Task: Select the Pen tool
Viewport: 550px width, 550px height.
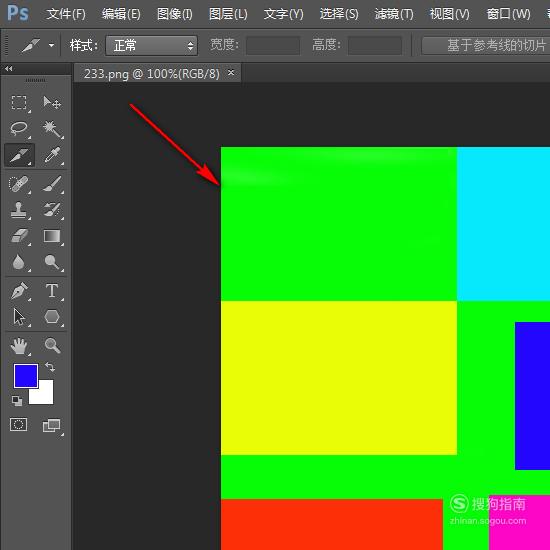Action: click(x=19, y=290)
